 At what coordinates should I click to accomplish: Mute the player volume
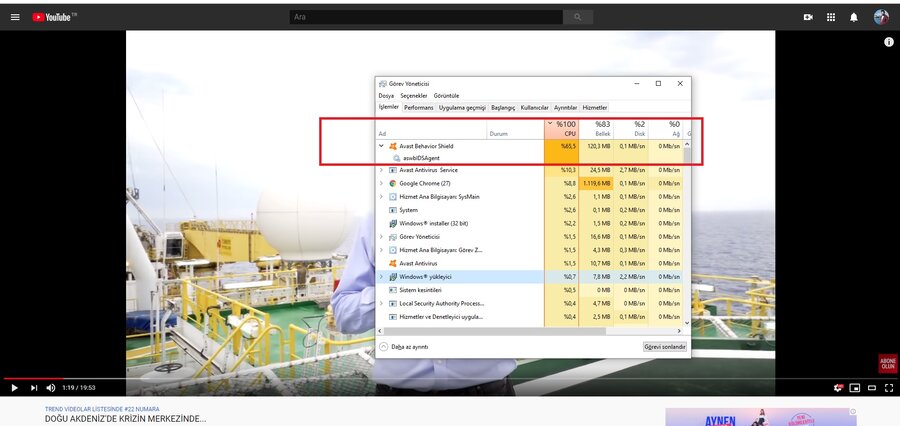[51, 388]
